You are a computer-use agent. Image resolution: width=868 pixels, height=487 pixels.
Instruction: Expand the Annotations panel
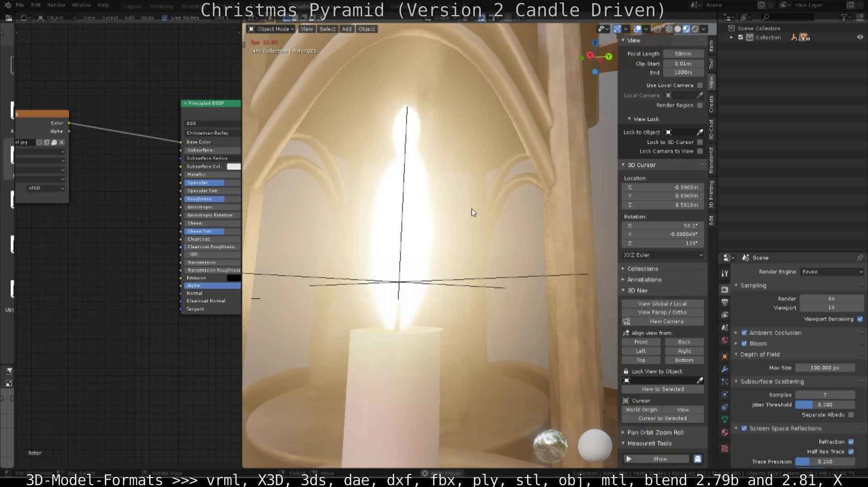pyautogui.click(x=644, y=280)
